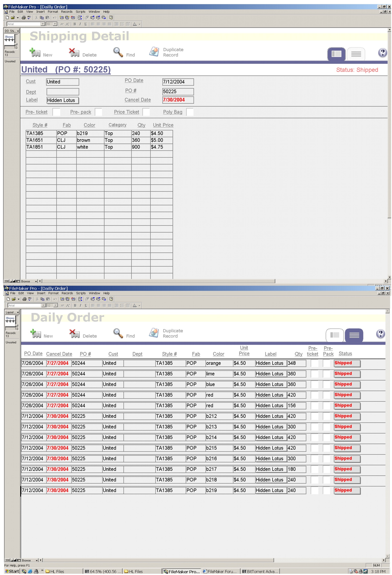The width and height of the screenshot is (392, 575).
Task: Open font size 10 dropdown in Shipping Detail window
Action: (55, 24)
